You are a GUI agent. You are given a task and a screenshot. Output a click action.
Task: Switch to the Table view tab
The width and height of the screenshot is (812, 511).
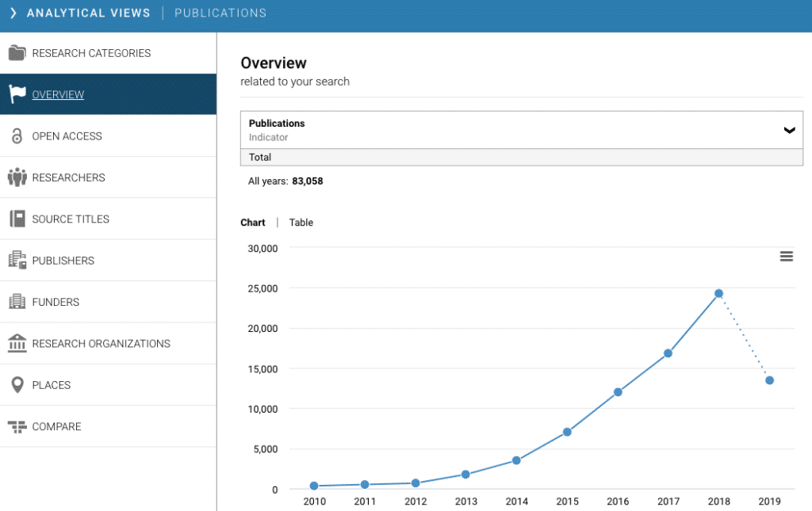point(301,223)
